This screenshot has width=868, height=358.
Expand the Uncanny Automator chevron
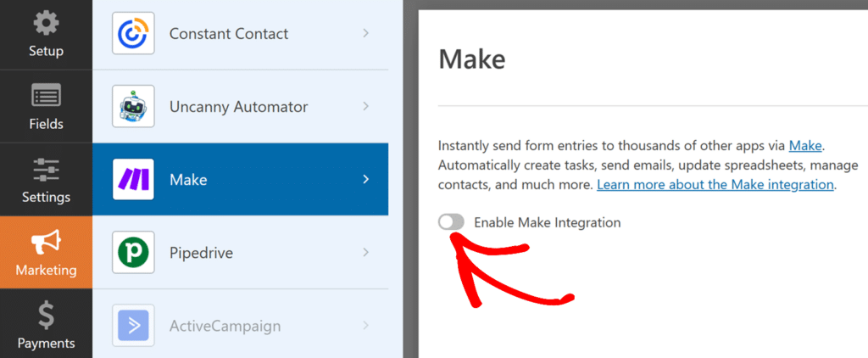[365, 106]
